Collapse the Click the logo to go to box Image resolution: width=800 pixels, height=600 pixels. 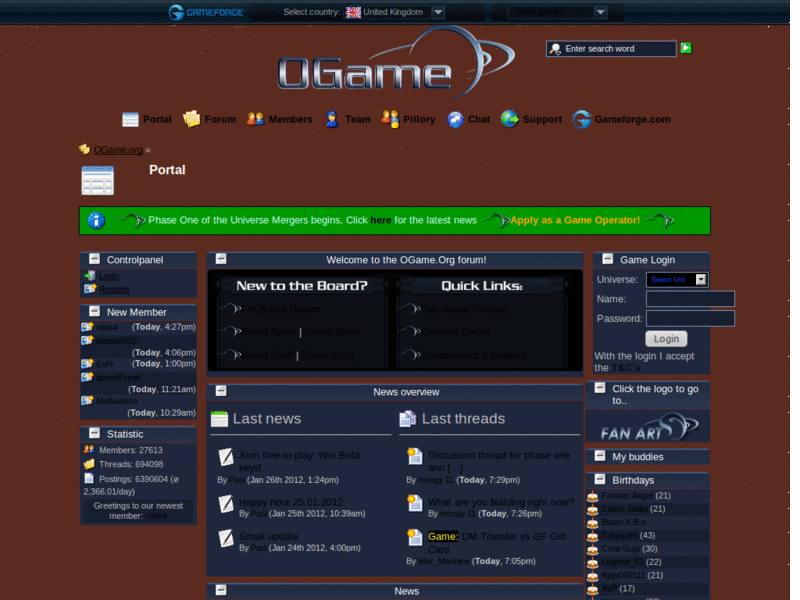(600, 388)
